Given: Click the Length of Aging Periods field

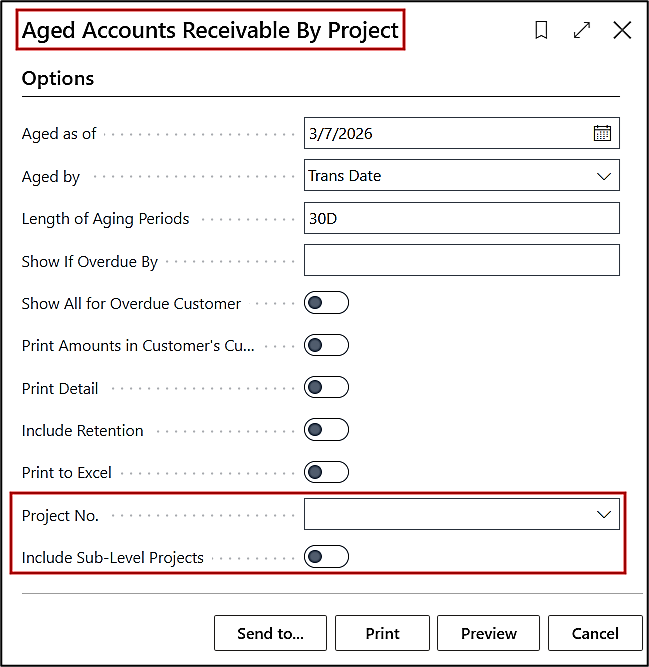Looking at the screenshot, I should (x=461, y=218).
